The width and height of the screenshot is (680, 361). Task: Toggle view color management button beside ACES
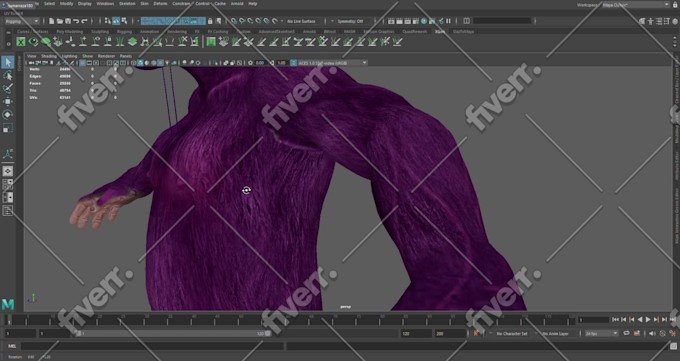[294, 63]
